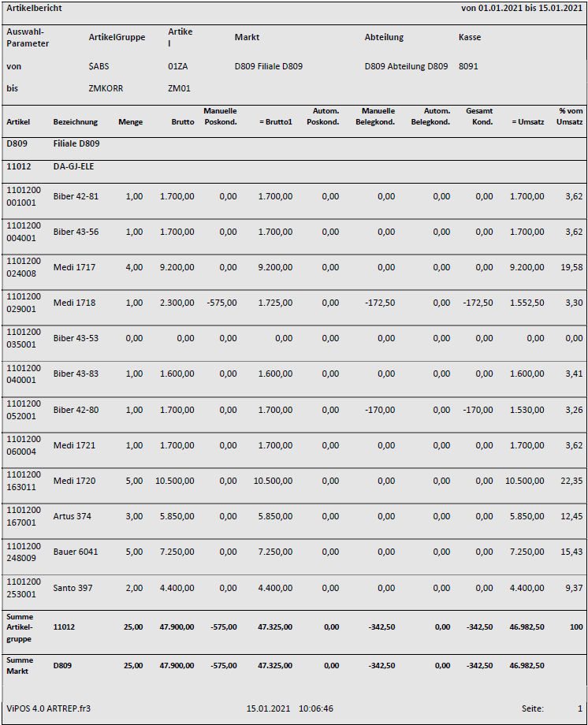The width and height of the screenshot is (588, 725).
Task: Select the Artus 374 article name
Action: tap(73, 516)
